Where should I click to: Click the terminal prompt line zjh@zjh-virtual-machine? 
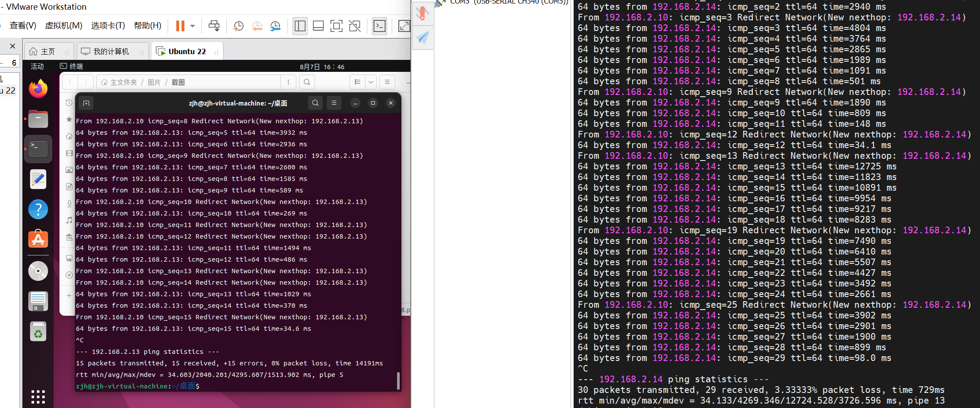[x=138, y=386]
